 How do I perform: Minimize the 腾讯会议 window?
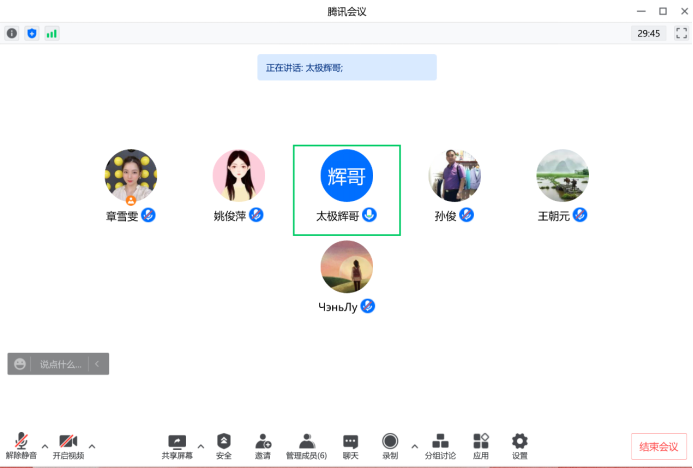click(x=641, y=11)
